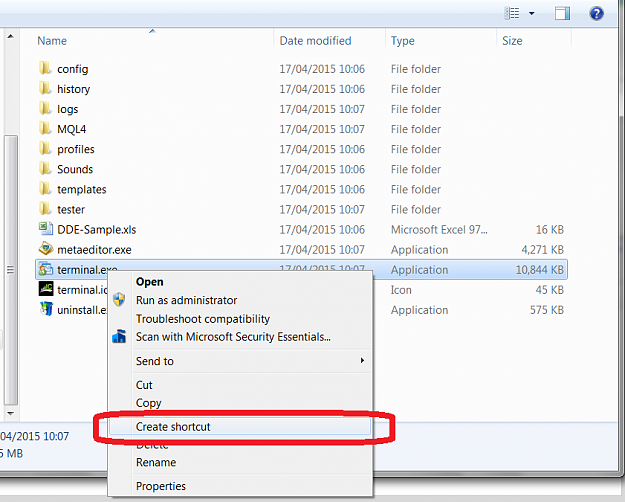Click the metaeditor.exe application icon
Viewport: 625px width, 502px height.
(x=45, y=249)
